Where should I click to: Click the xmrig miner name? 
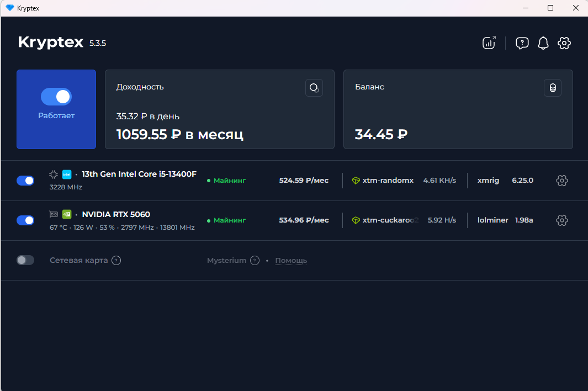(x=488, y=181)
